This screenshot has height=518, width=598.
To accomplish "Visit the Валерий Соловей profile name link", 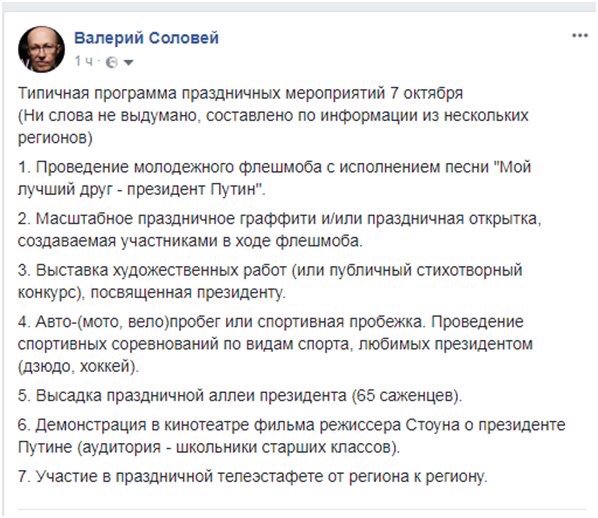I will pyautogui.click(x=146, y=38).
